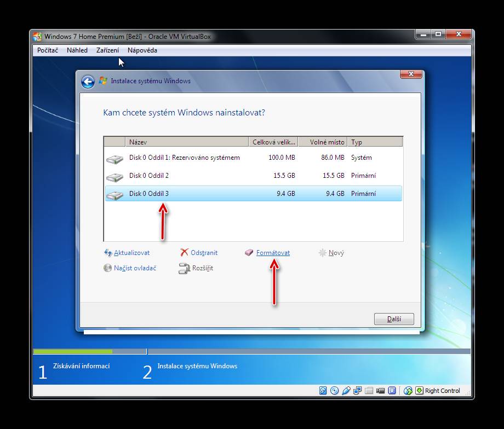Click the Primární type of Oddíl 3
Viewport: 504px width, 429px height.
(363, 194)
